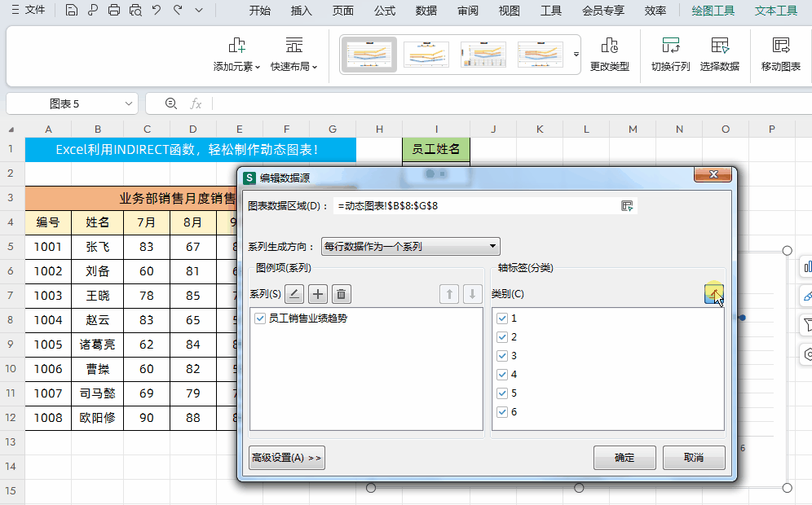Open the 文件 file menu
Image resolution: width=812 pixels, height=505 pixels.
coord(29,10)
